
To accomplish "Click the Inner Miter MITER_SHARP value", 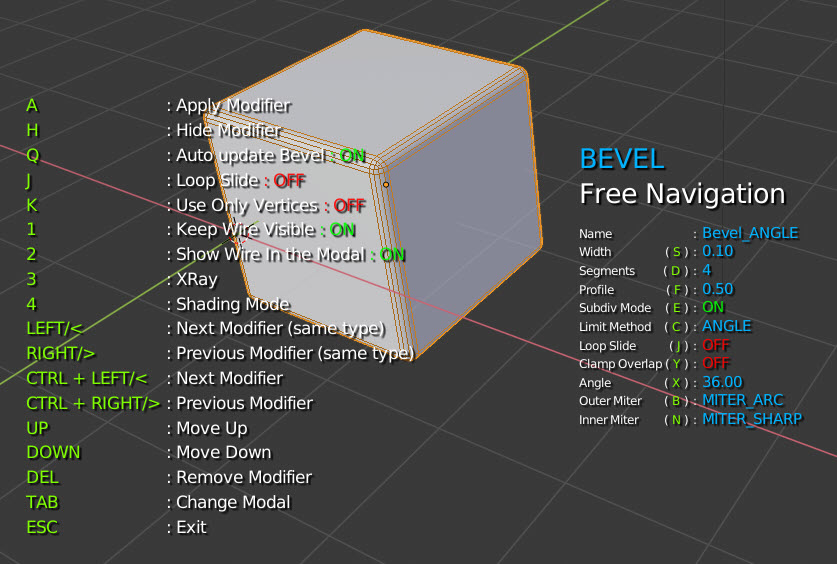I will coord(752,419).
